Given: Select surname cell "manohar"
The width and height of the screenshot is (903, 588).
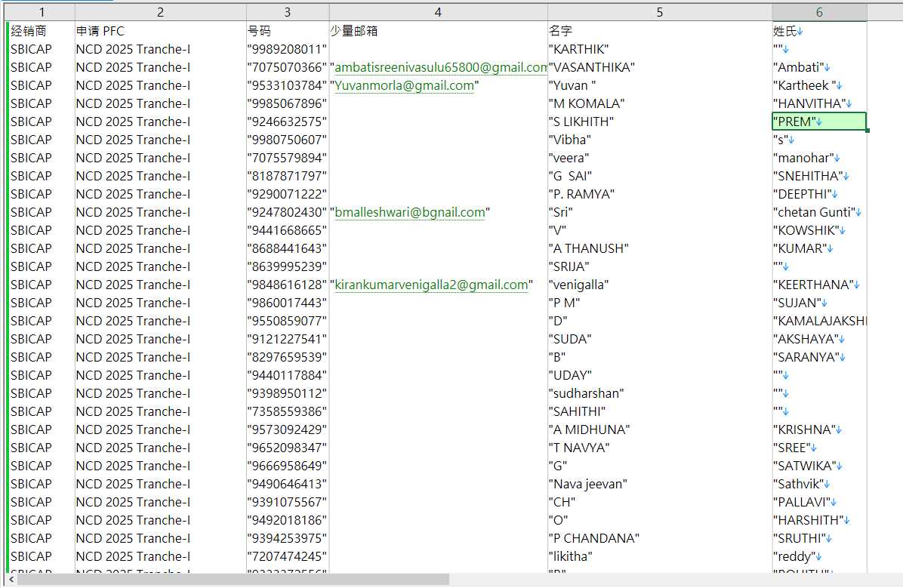Looking at the screenshot, I should (x=819, y=158).
